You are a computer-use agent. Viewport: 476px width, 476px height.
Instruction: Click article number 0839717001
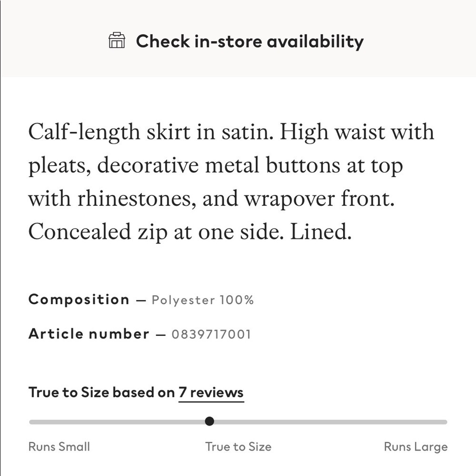tap(211, 334)
